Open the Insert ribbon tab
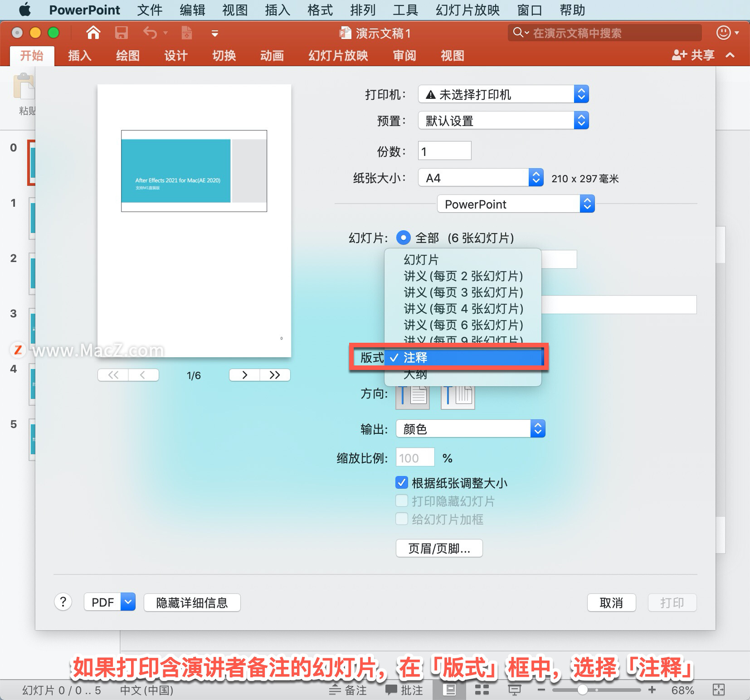This screenshot has width=750, height=700. click(x=80, y=55)
